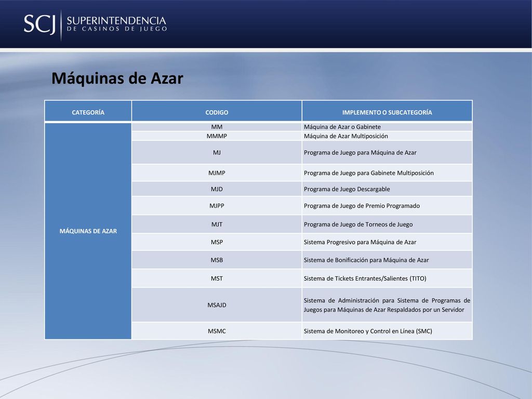This screenshot has width=532, height=399.
Task: Click the MSB code cell
Action: click(x=217, y=260)
